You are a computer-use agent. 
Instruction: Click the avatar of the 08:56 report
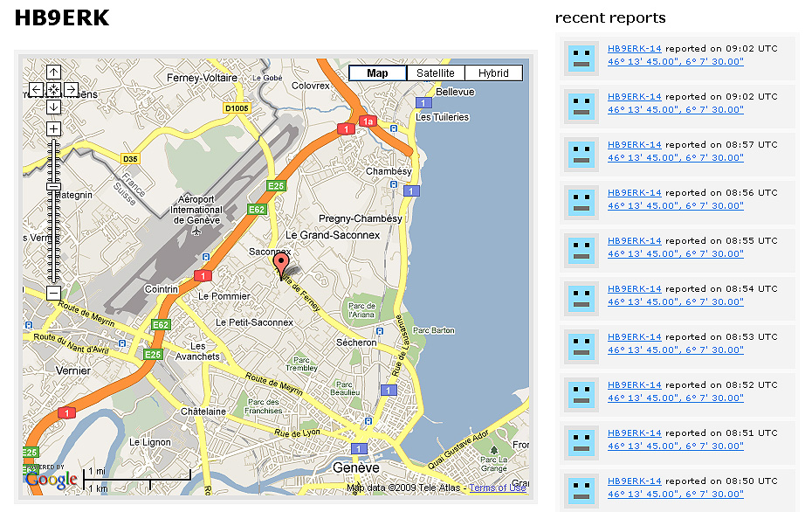coord(581,202)
